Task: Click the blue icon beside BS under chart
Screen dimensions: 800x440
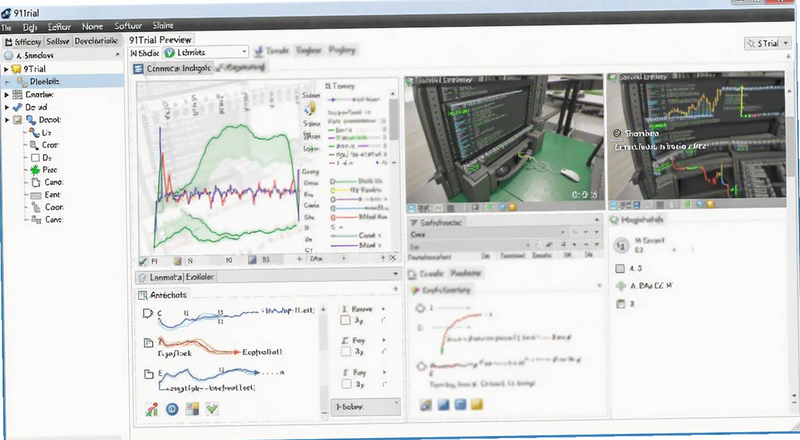Action: click(252, 260)
